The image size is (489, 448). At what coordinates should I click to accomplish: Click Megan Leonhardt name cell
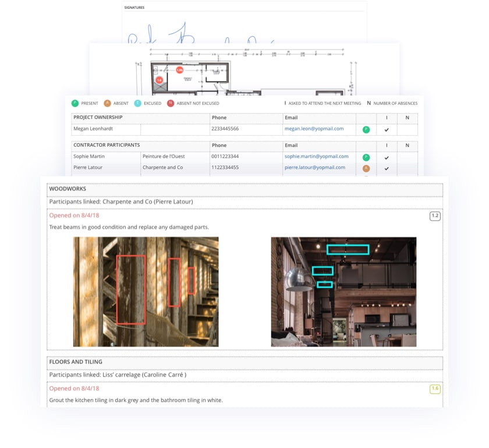(106, 129)
